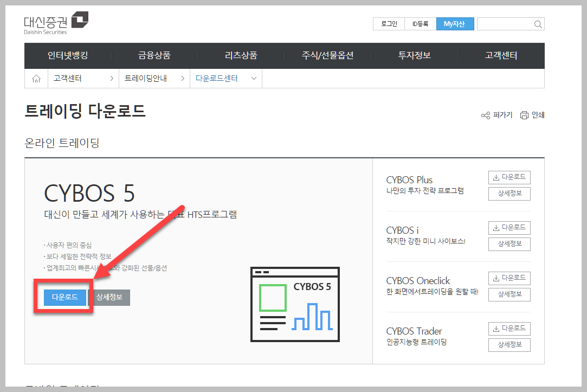Screen dimensions: 587x392
Task: Click the 인공지능형 트레이딩 description
Action: (x=416, y=342)
